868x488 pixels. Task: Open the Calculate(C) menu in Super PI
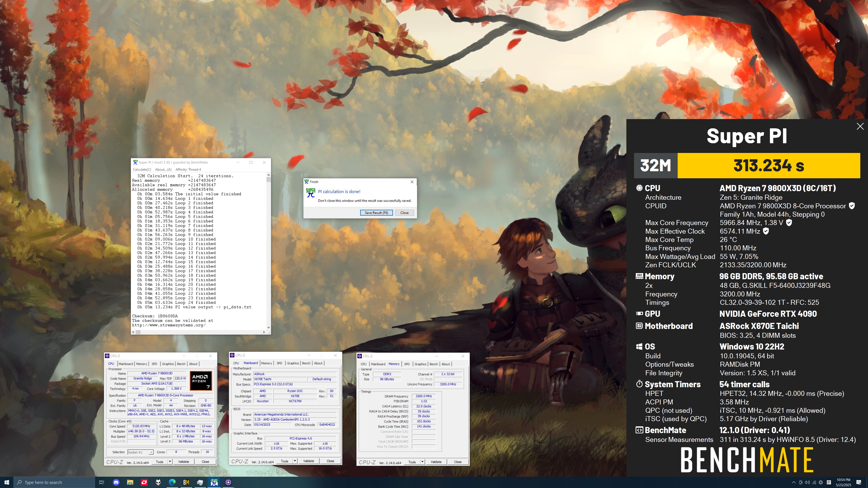tap(142, 169)
